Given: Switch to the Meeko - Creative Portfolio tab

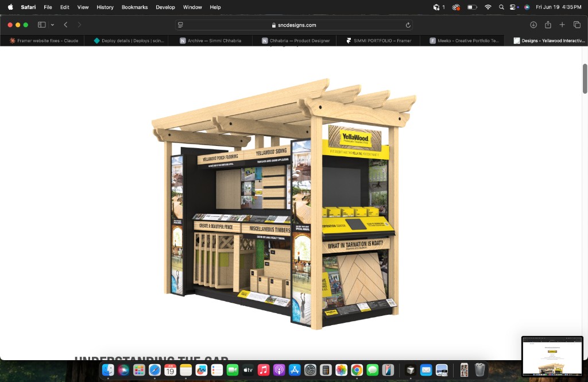Looking at the screenshot, I should tap(462, 41).
